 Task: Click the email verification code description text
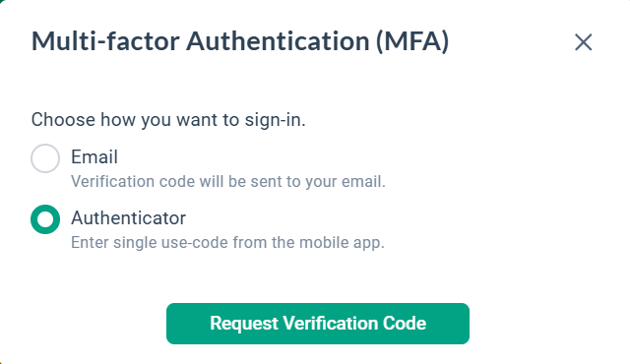(x=228, y=182)
